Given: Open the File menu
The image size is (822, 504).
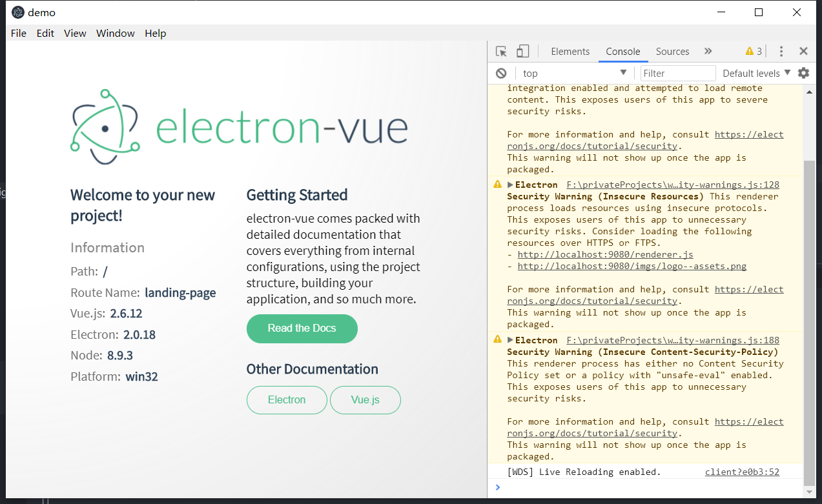Looking at the screenshot, I should point(19,33).
